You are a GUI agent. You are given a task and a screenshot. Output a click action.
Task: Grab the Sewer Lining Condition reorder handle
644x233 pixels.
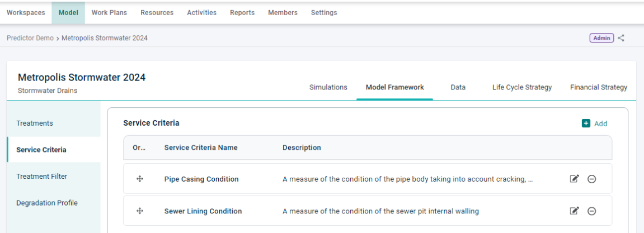point(140,211)
